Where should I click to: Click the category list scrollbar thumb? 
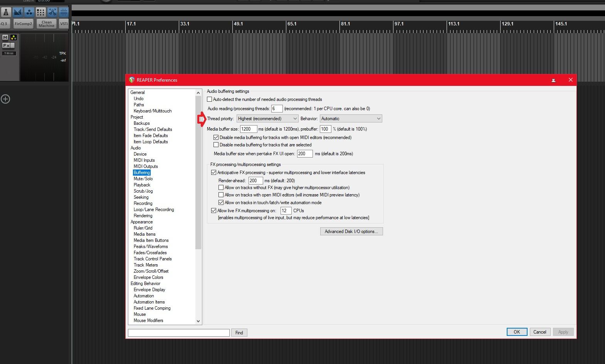[x=198, y=173]
